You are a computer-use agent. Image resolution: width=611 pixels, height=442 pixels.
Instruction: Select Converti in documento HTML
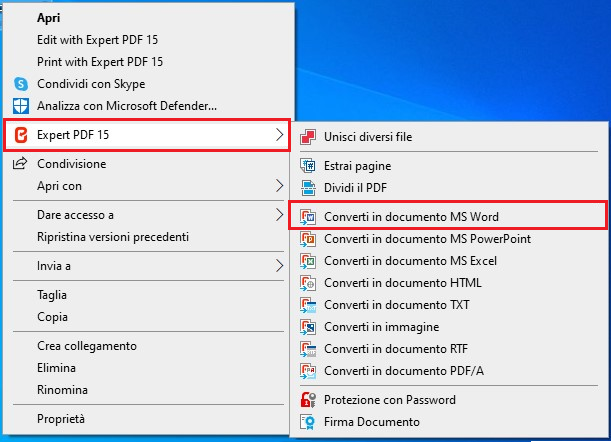[449, 283]
